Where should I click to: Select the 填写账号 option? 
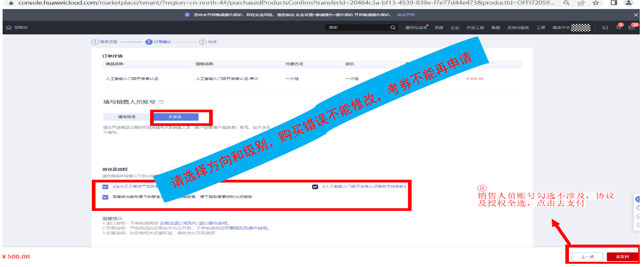(x=127, y=117)
